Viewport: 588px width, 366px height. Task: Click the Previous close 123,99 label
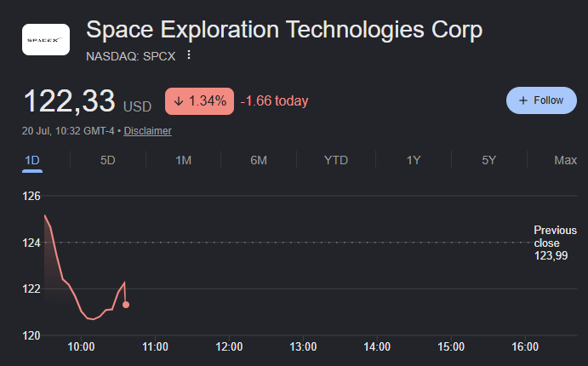(x=555, y=243)
